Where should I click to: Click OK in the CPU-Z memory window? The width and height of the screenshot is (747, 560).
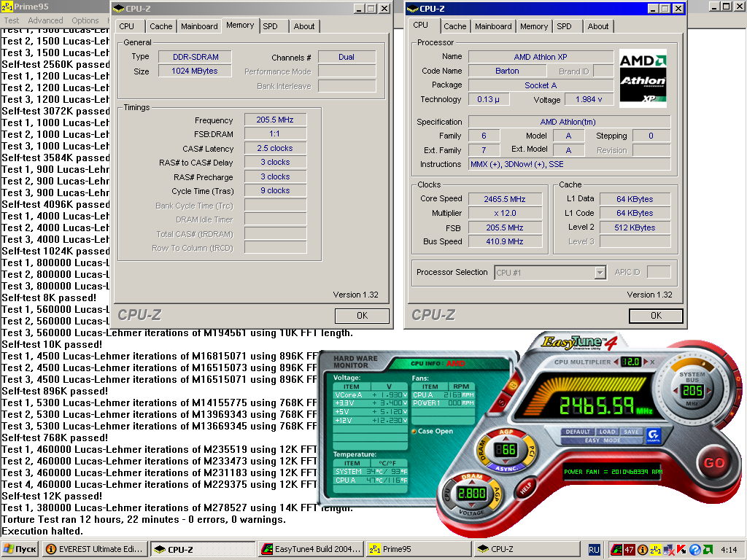click(362, 316)
